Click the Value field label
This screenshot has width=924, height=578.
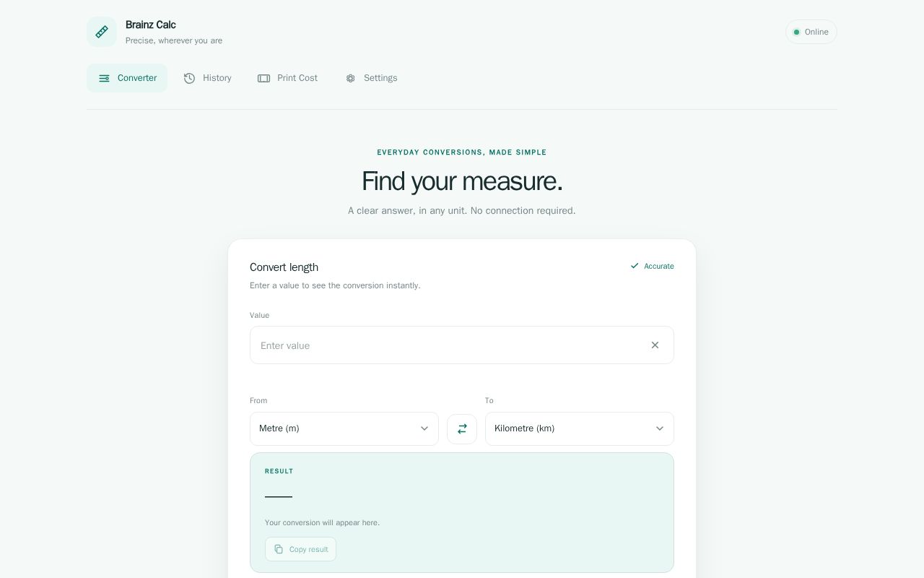(x=259, y=315)
